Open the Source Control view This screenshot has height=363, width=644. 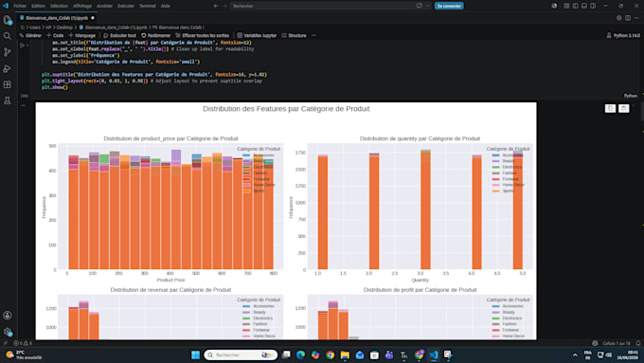coord(8,52)
